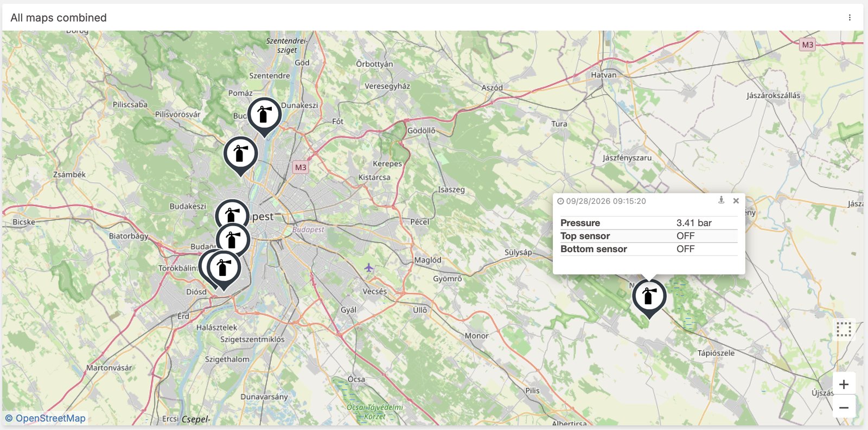Click the Monor town label

click(476, 336)
